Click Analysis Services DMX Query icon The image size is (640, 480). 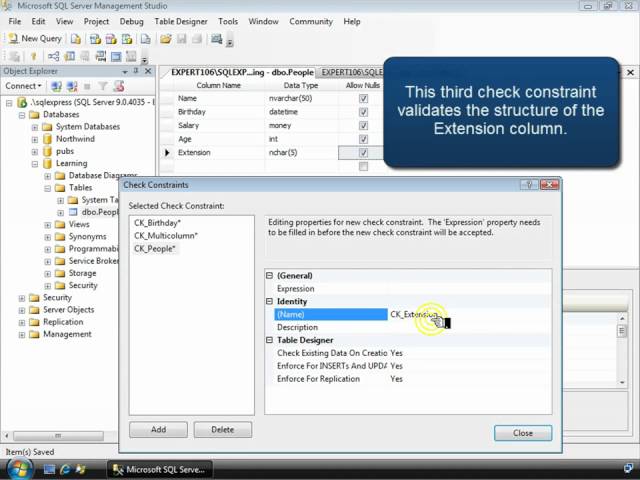coord(111,39)
